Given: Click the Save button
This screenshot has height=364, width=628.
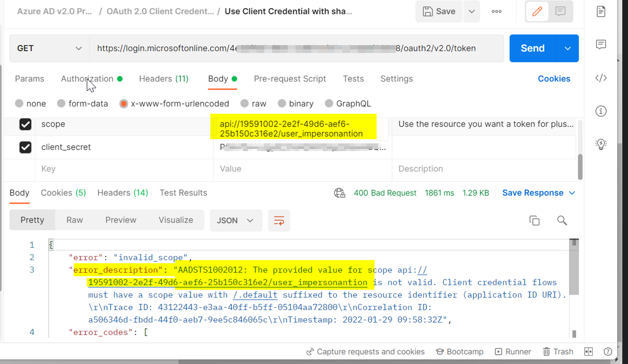Looking at the screenshot, I should [439, 11].
